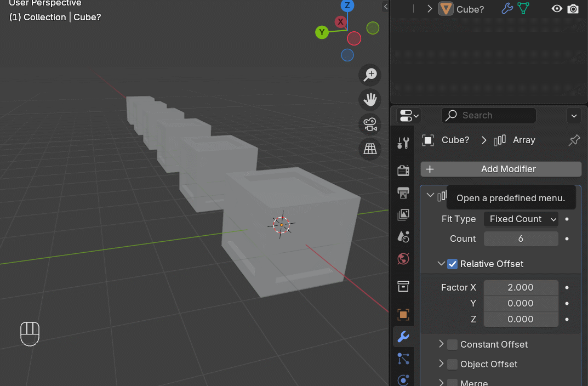
Task: Click the Factor X value field
Action: 521,287
